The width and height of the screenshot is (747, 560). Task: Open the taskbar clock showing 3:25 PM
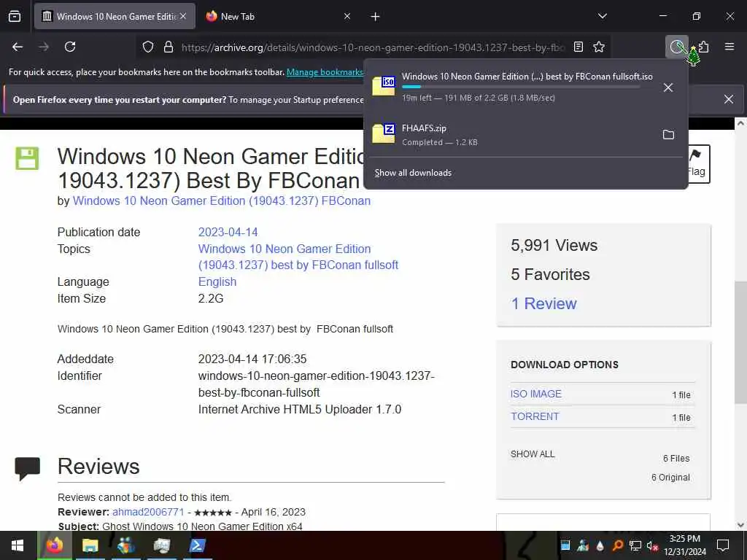tap(685, 545)
